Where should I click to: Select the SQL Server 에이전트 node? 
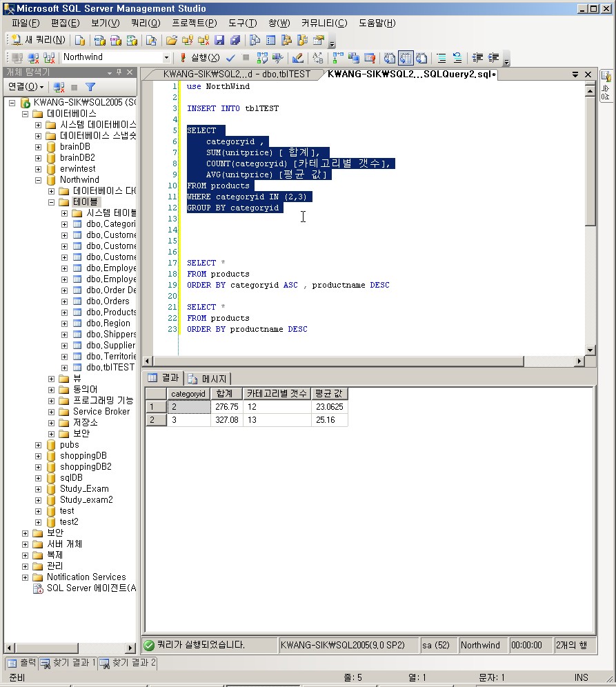point(91,588)
